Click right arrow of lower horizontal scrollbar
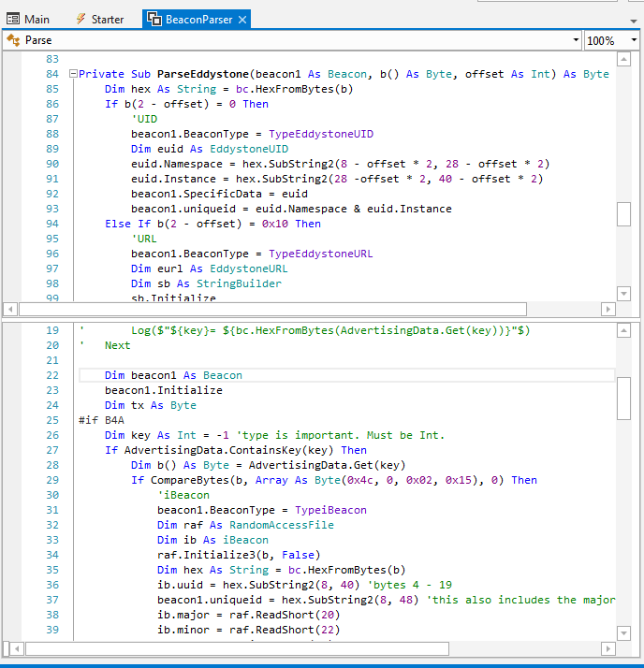Image resolution: width=644 pixels, height=668 pixels. click(608, 649)
